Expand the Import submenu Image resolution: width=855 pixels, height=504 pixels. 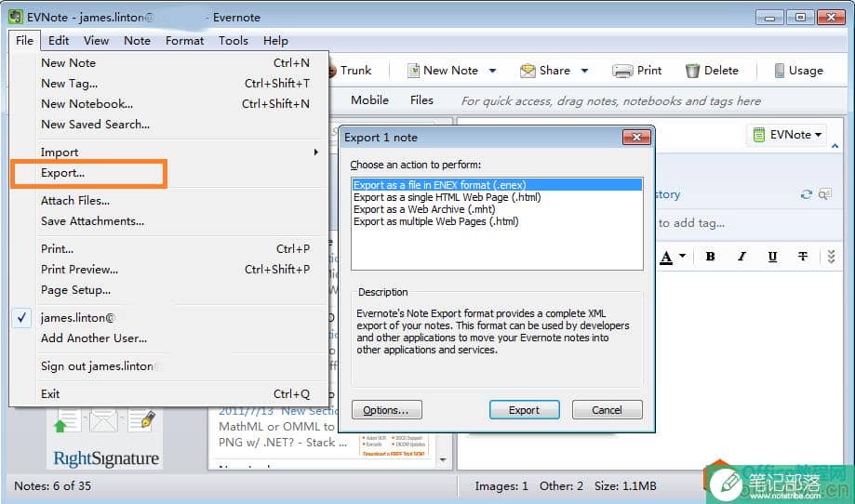169,152
